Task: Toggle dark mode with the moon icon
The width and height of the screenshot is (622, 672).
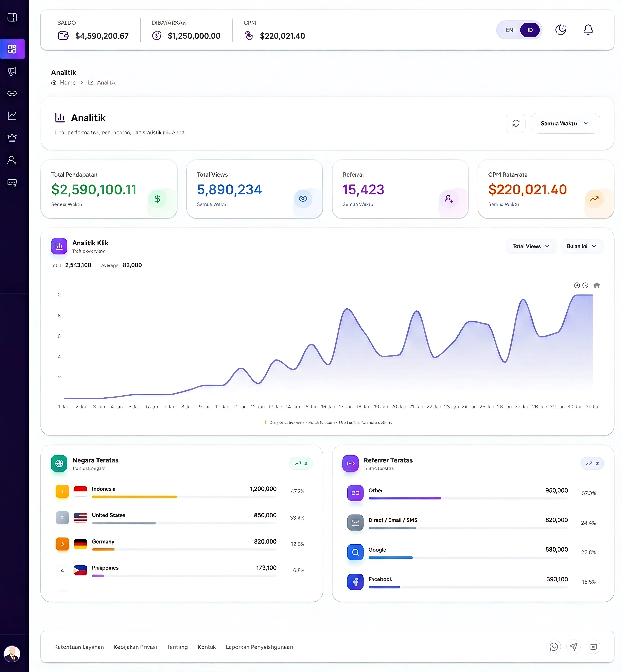Action: [x=560, y=30]
